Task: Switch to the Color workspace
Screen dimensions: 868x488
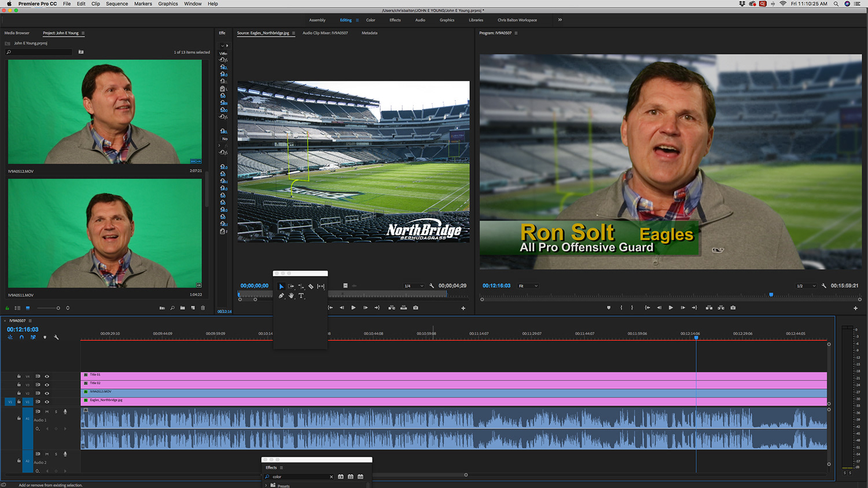Action: 370,20
